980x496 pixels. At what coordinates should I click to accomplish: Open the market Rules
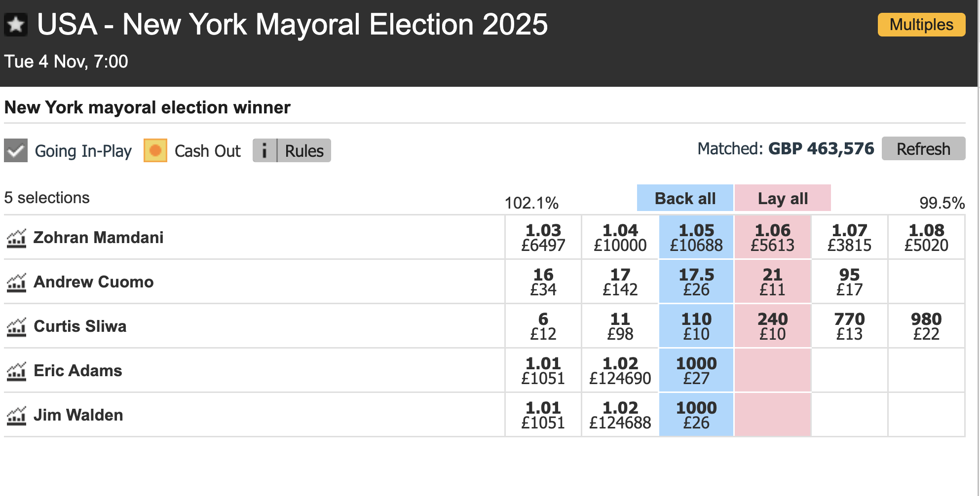point(304,151)
